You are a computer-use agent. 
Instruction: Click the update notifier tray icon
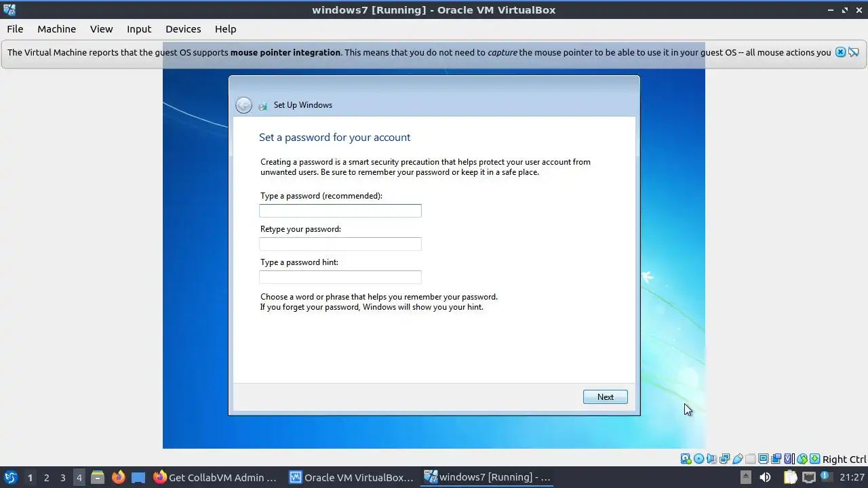tap(827, 476)
